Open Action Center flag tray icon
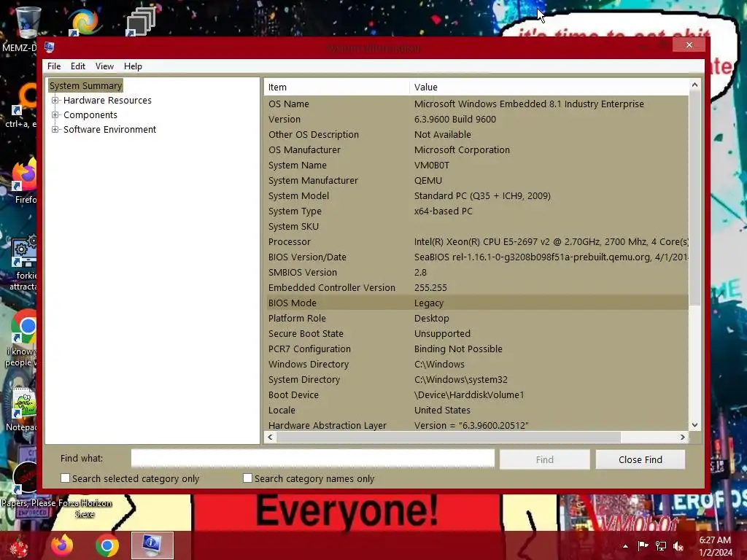 (643, 545)
